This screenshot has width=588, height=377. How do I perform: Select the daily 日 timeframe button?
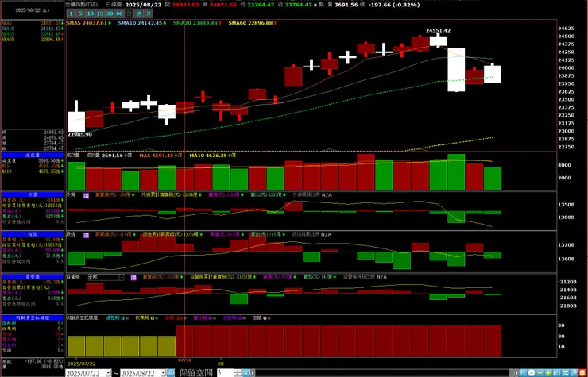tap(129, 13)
